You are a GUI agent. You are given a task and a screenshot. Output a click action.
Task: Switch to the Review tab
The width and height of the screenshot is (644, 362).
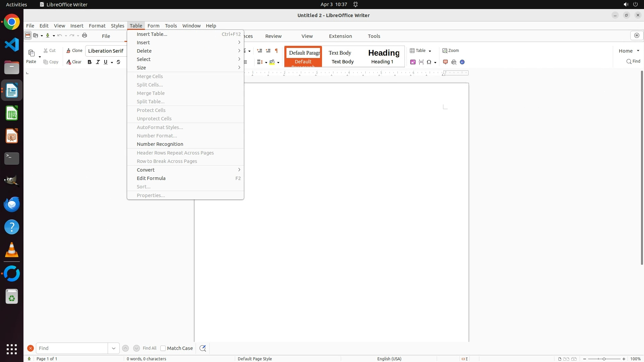pyautogui.click(x=273, y=36)
